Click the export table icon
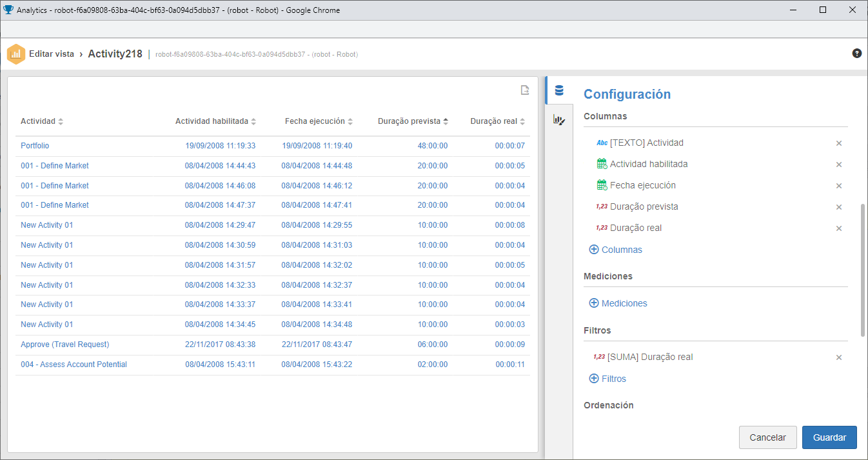Screen dimensions: 868x460 click(526, 90)
